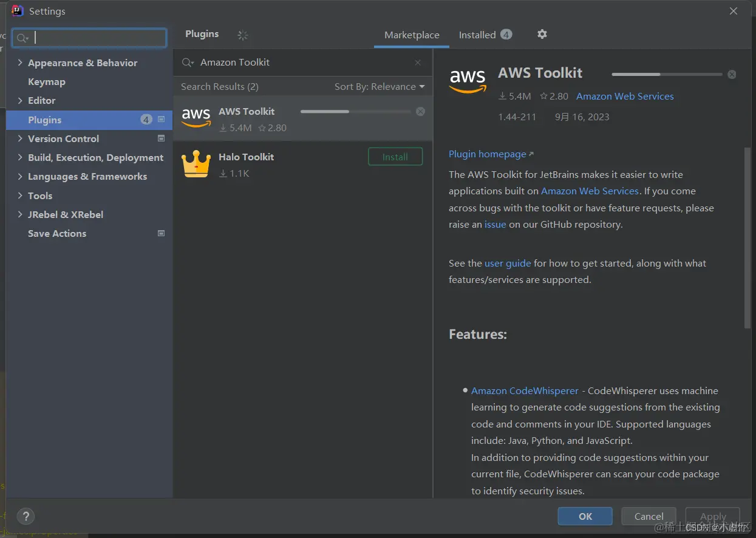This screenshot has width=756, height=538.
Task: Select the Halo Toolkit result row
Action: [303, 164]
